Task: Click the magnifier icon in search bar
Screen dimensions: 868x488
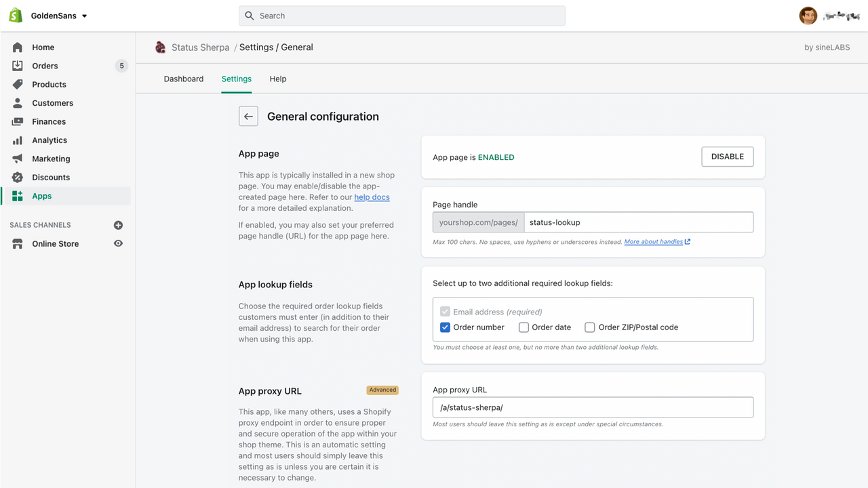Action: pos(250,16)
